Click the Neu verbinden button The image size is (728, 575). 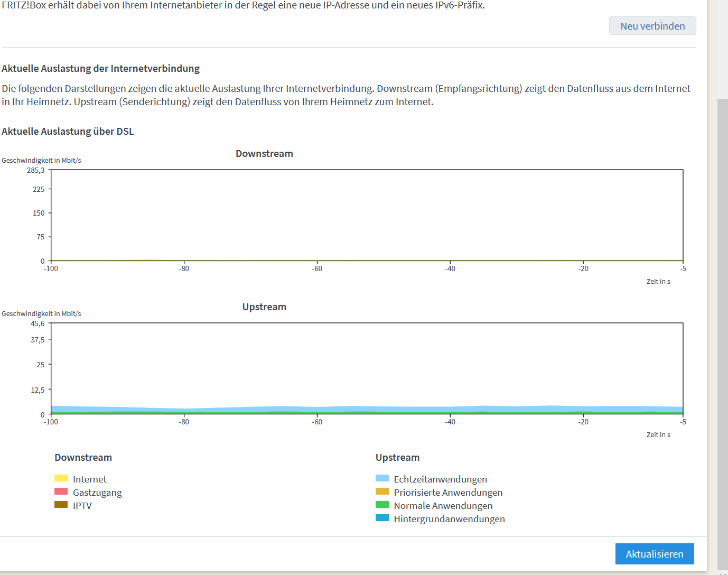pyautogui.click(x=652, y=26)
